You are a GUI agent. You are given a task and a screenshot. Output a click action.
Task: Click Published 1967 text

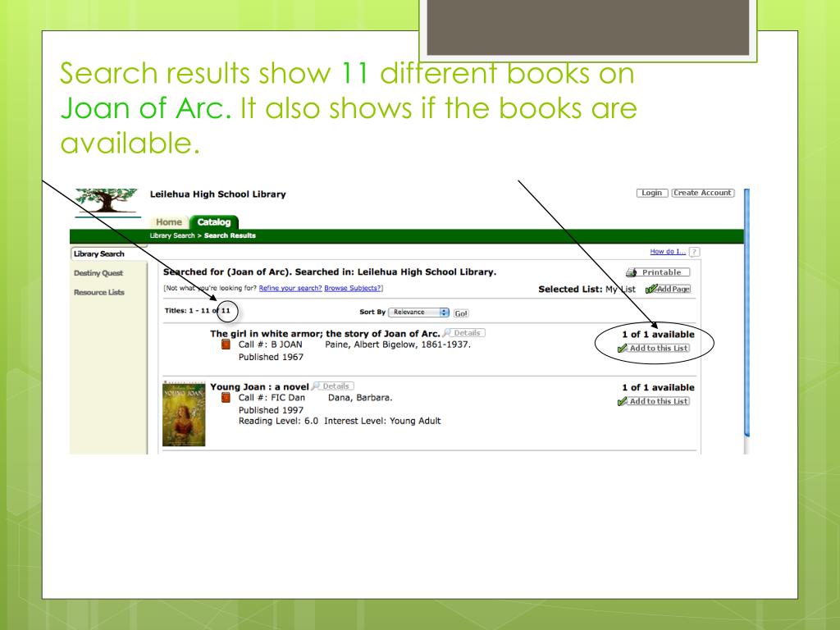pyautogui.click(x=271, y=357)
